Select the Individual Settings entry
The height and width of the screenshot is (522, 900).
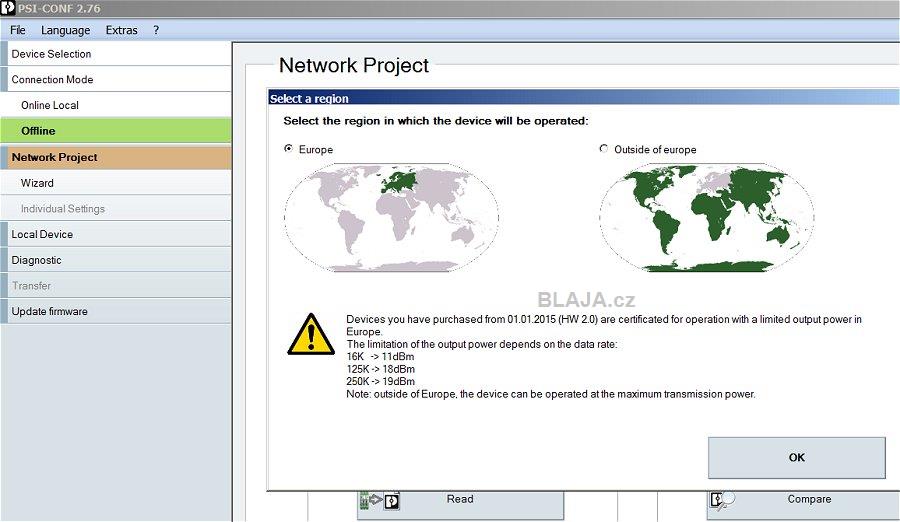tap(116, 208)
